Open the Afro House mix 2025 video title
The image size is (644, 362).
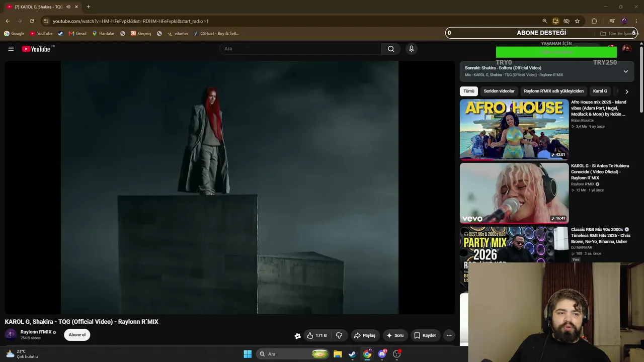click(x=599, y=108)
